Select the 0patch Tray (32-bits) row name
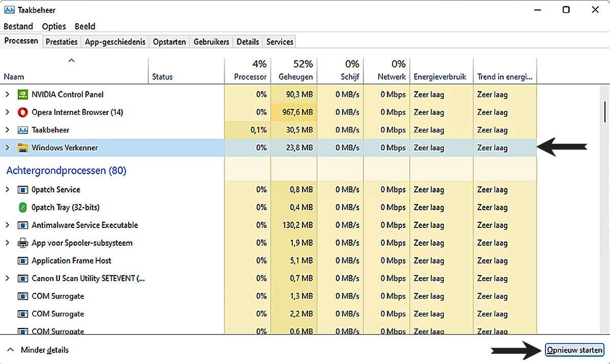The height and width of the screenshot is (364, 610). 66,208
